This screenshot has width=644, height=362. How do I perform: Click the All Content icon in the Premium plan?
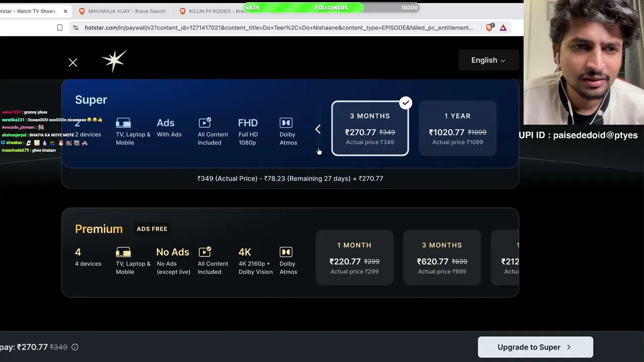205,252
